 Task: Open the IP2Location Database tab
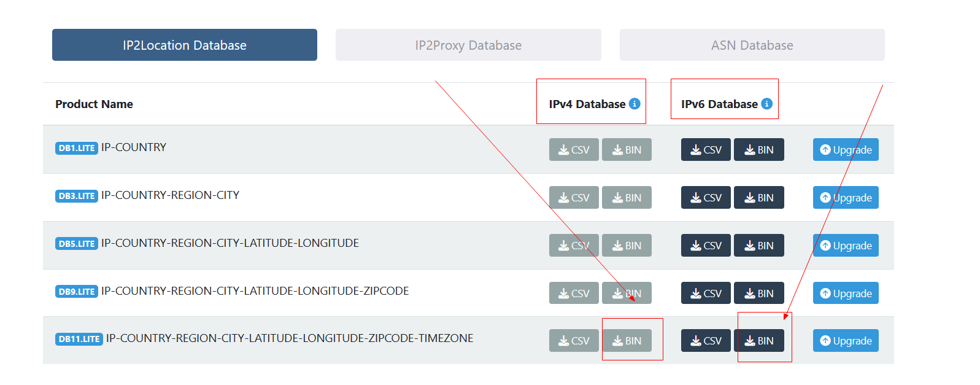click(x=185, y=45)
